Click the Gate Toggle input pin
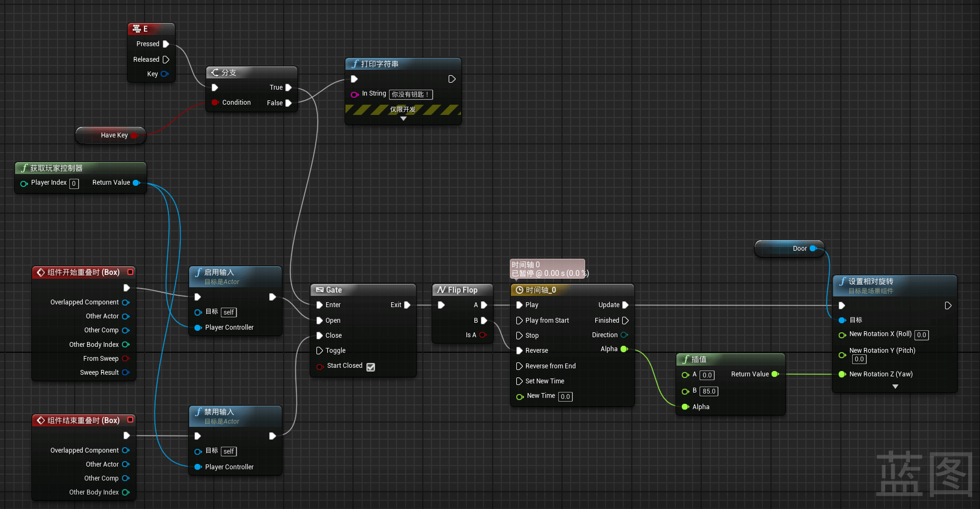 pos(320,351)
